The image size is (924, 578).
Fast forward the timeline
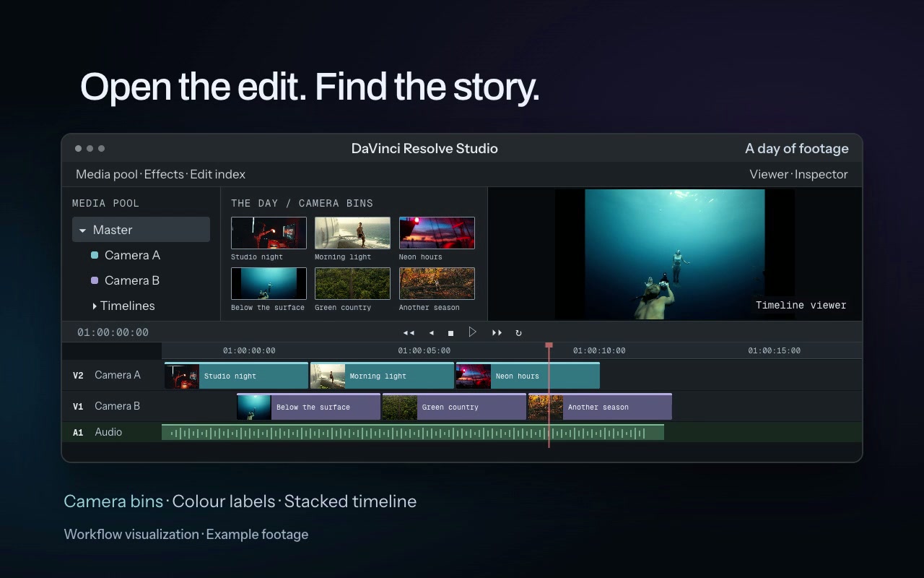point(497,332)
